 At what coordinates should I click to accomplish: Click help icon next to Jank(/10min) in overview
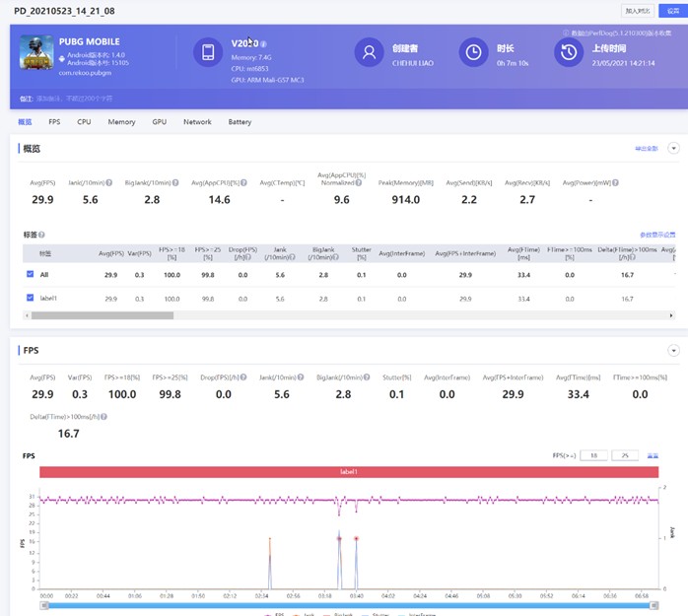click(108, 182)
